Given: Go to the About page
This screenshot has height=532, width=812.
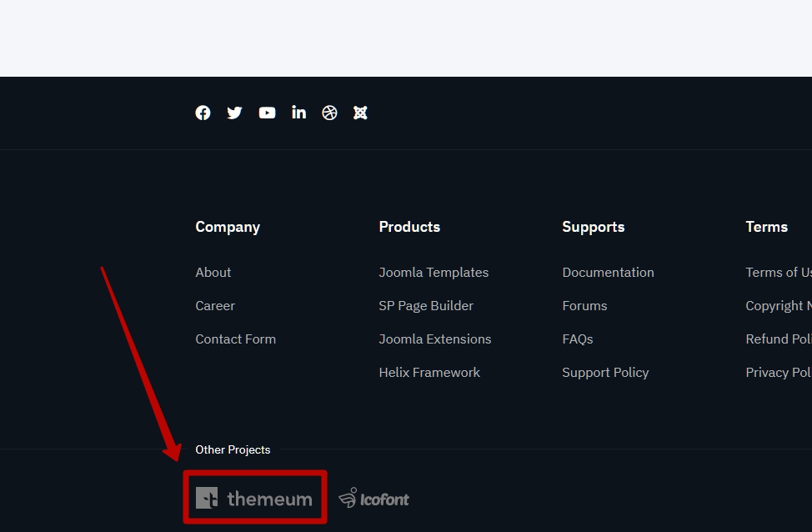Looking at the screenshot, I should tap(213, 273).
